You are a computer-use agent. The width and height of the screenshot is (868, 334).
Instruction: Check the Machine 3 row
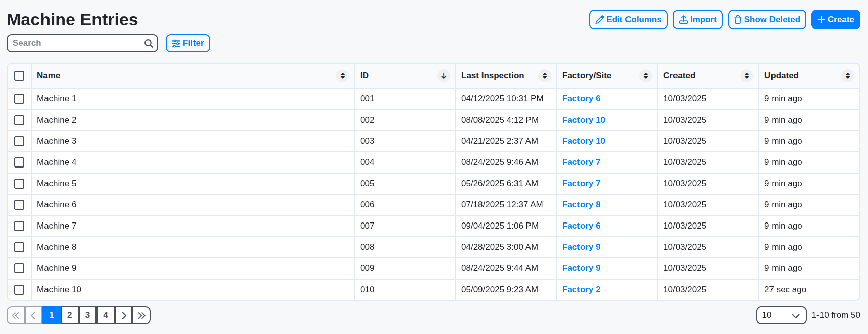click(19, 141)
